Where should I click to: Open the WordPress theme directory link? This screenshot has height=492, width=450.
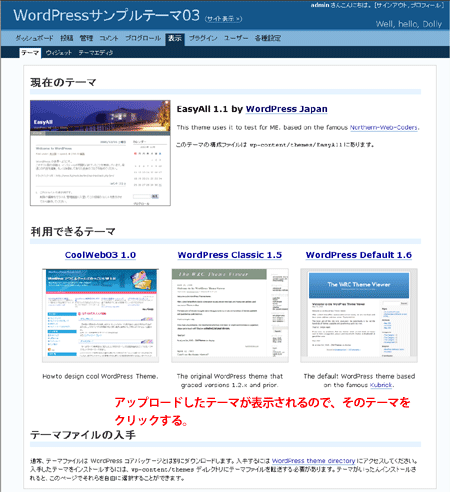313,461
